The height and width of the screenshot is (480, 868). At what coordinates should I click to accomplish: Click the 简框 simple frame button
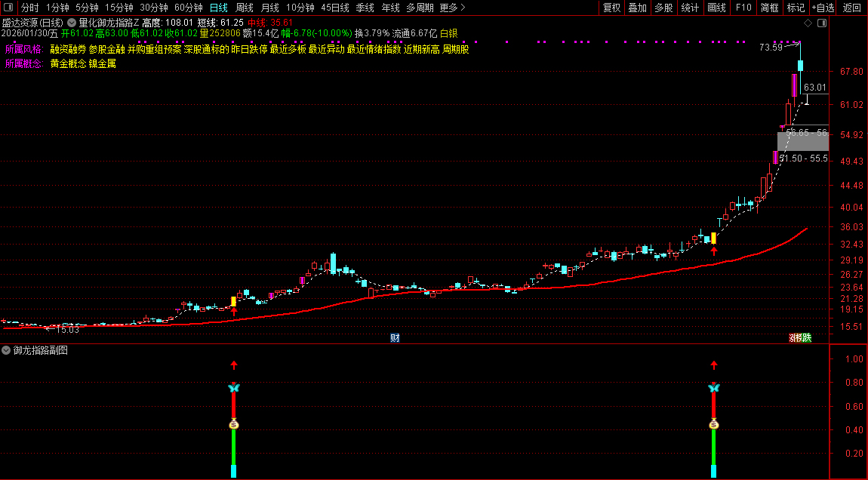(x=769, y=8)
